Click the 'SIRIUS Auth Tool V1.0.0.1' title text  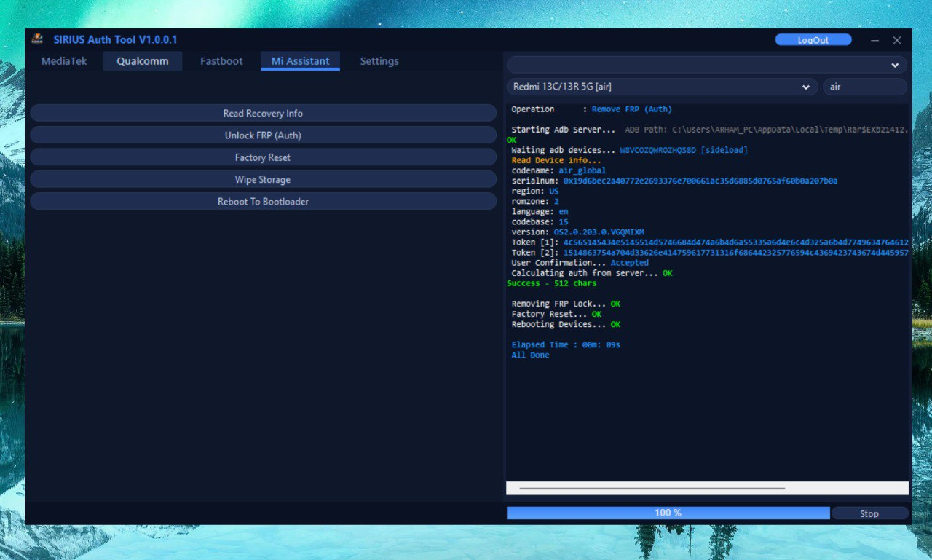tap(115, 39)
